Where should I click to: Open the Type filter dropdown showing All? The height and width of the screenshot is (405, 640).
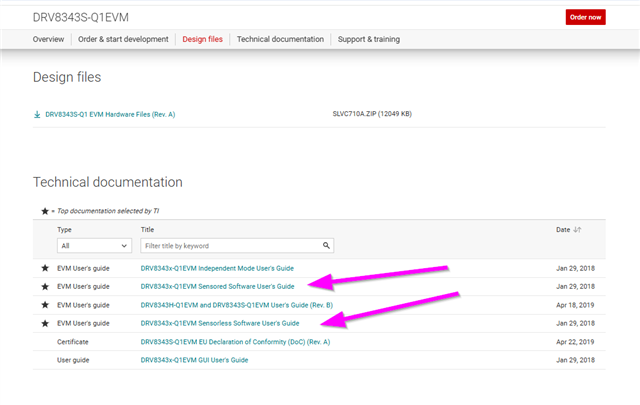(94, 246)
